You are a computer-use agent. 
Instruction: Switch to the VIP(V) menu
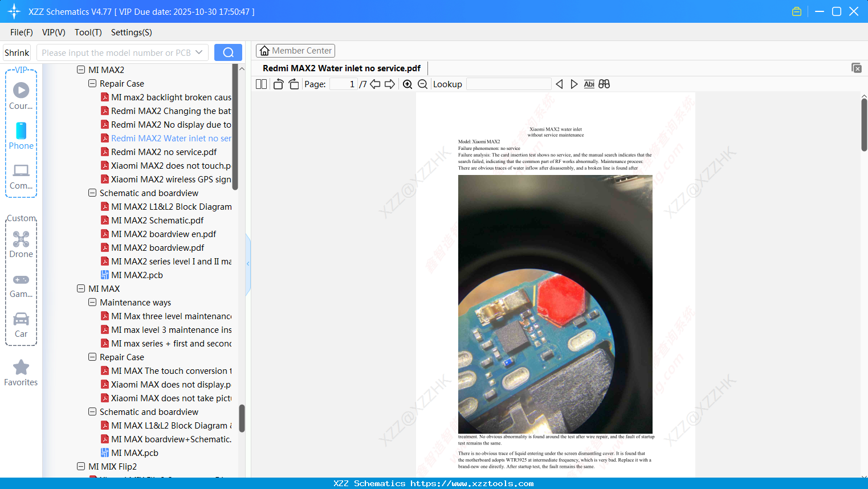[53, 32]
